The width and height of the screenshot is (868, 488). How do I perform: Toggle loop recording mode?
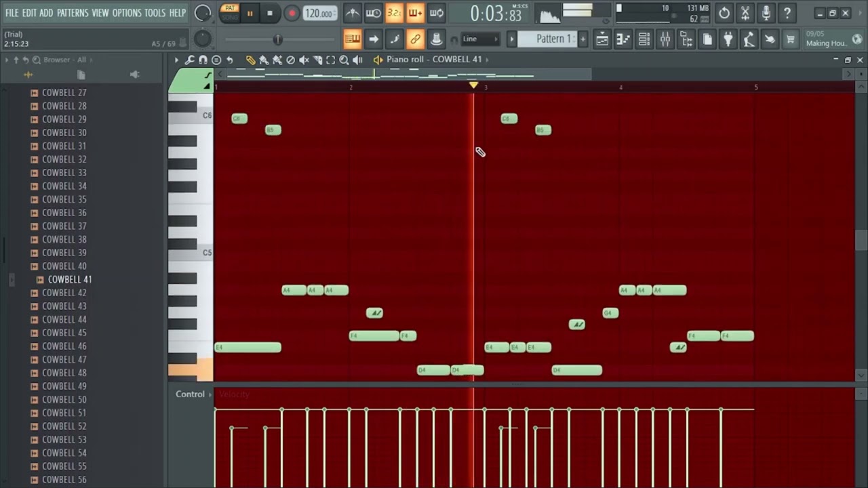(x=437, y=13)
